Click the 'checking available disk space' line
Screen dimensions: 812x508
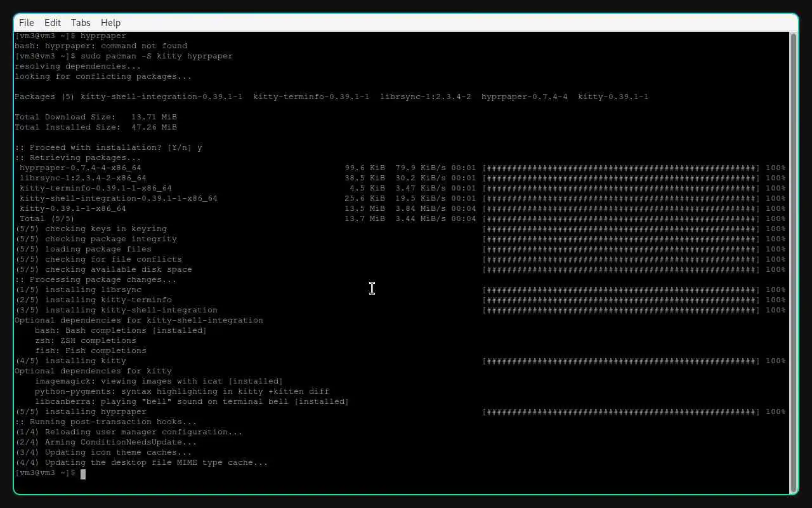[x=400, y=269]
